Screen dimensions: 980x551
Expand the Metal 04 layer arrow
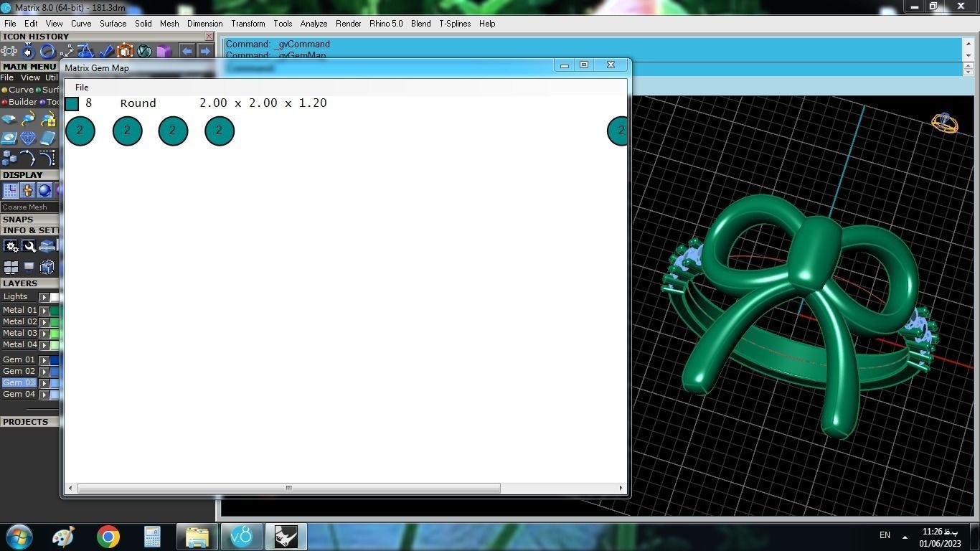[44, 345]
